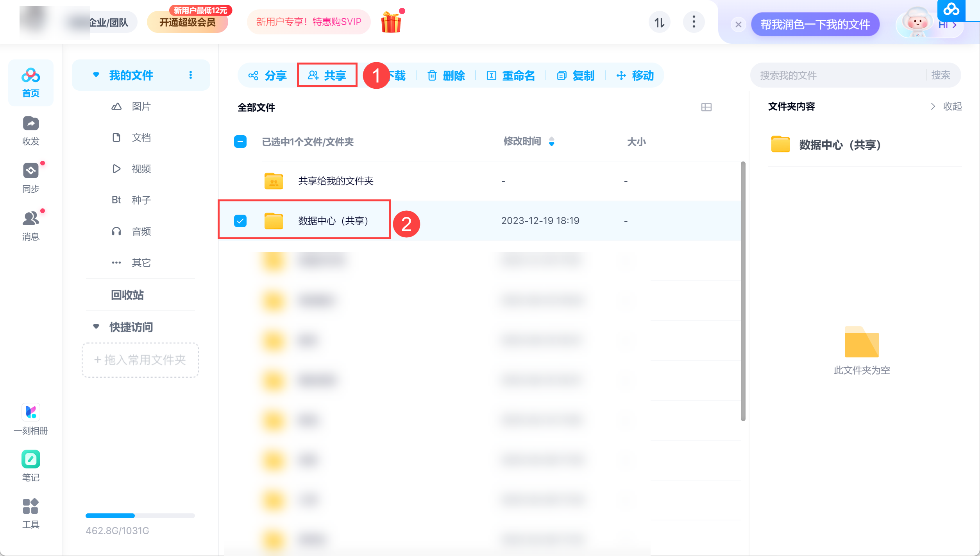The width and height of the screenshot is (980, 556).
Task: Toggle the select-all checkbox in header
Action: (x=240, y=142)
